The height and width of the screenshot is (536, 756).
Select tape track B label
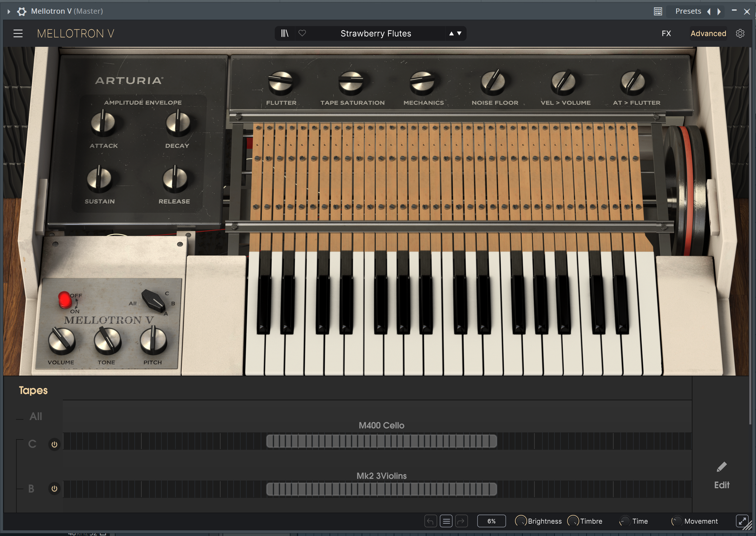pos(31,489)
